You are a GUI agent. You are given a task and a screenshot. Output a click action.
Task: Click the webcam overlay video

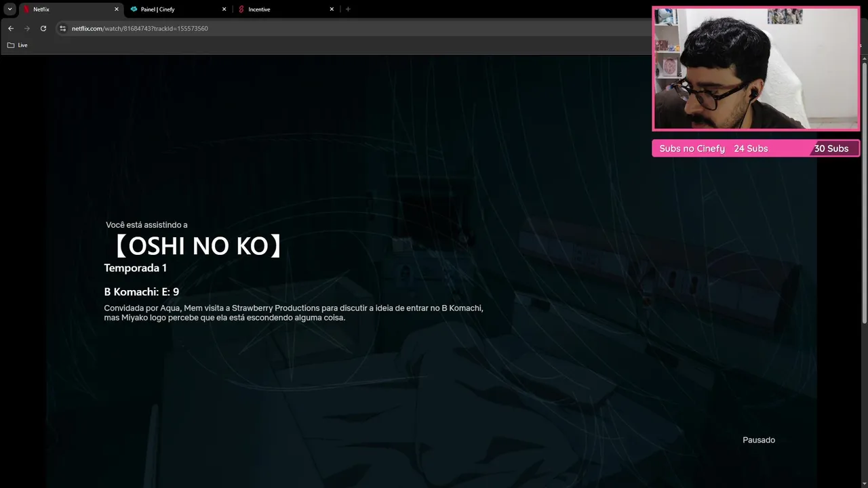(756, 68)
